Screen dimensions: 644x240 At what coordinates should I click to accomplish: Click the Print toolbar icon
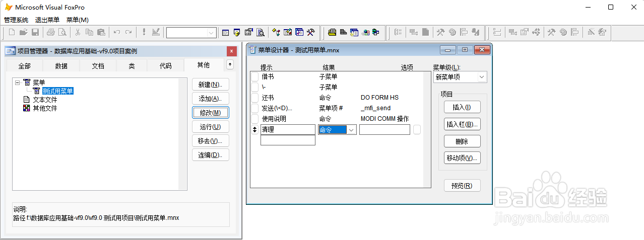click(x=50, y=32)
